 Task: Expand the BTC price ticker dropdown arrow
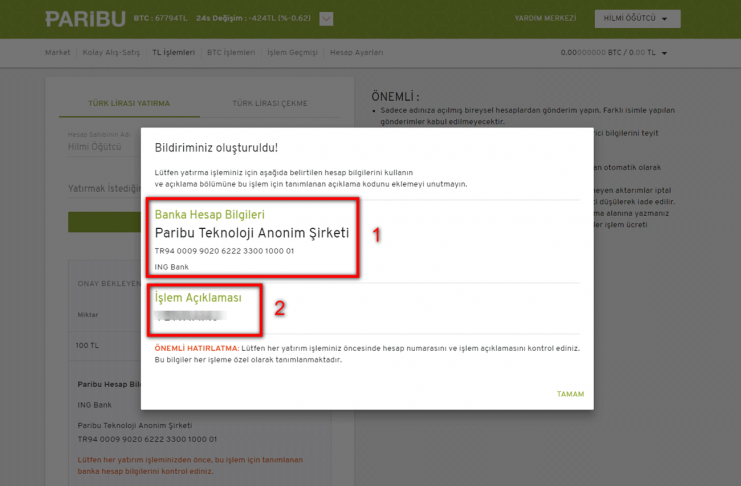point(326,19)
